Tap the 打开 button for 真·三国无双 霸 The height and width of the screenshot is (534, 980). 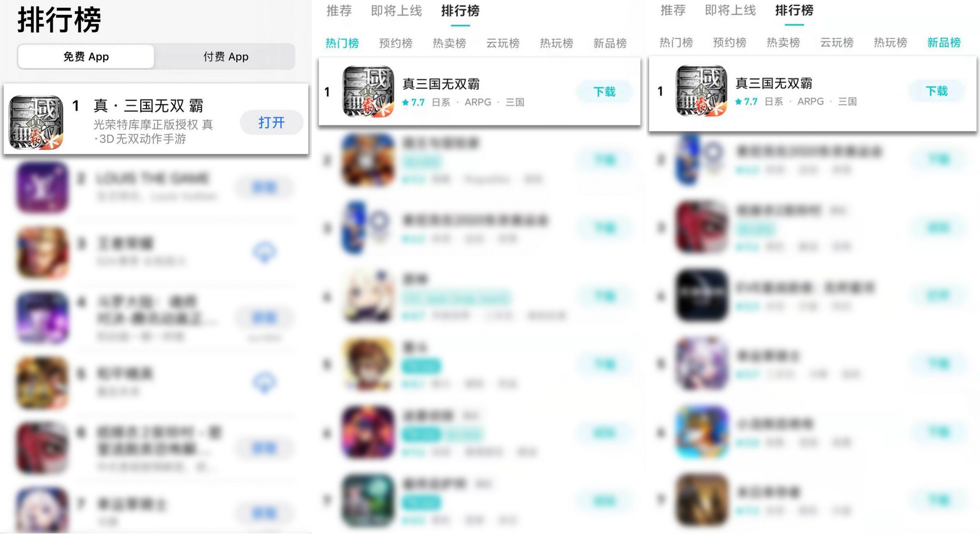point(272,122)
